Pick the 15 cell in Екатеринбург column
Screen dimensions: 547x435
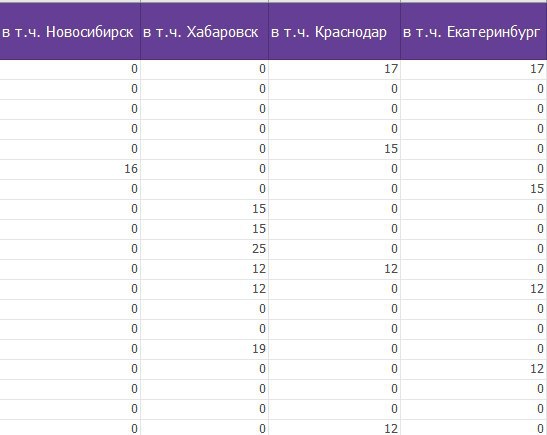click(474, 189)
